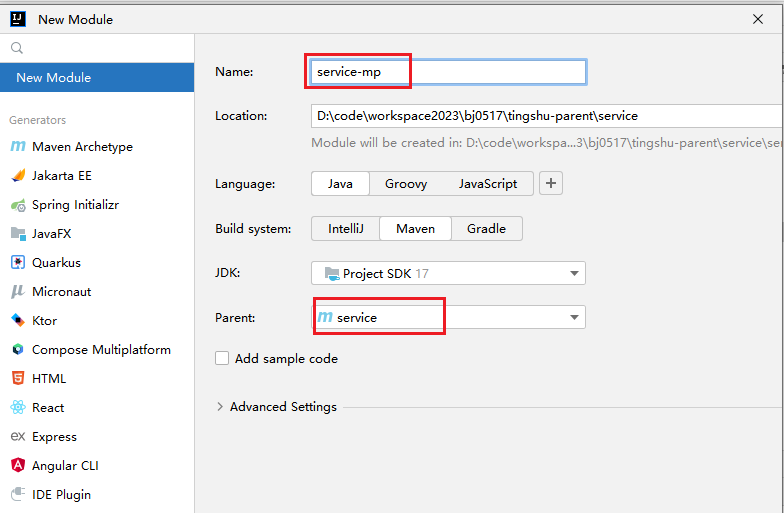This screenshot has height=513, width=784.
Task: Click the folder icon in JDK field
Action: (x=332, y=274)
